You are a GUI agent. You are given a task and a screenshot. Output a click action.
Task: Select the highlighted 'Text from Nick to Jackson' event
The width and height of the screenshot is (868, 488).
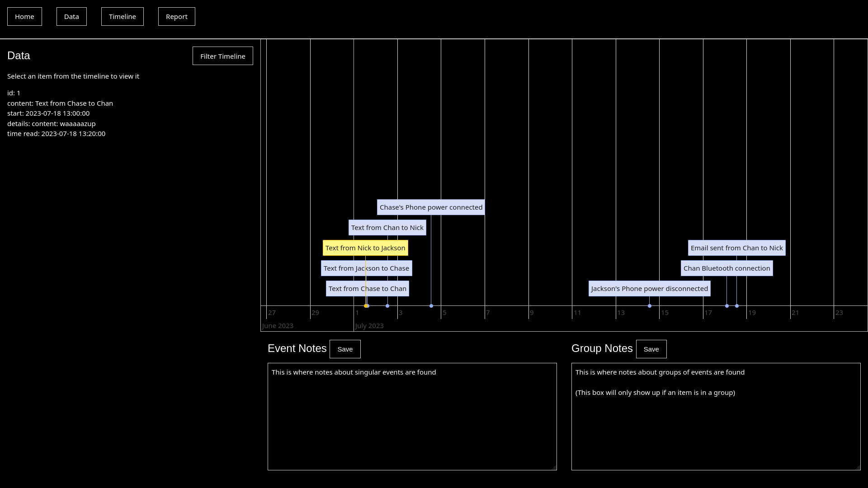tap(365, 248)
